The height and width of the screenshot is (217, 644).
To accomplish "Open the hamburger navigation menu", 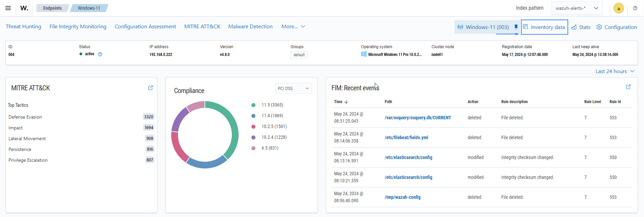I will pyautogui.click(x=8, y=8).
